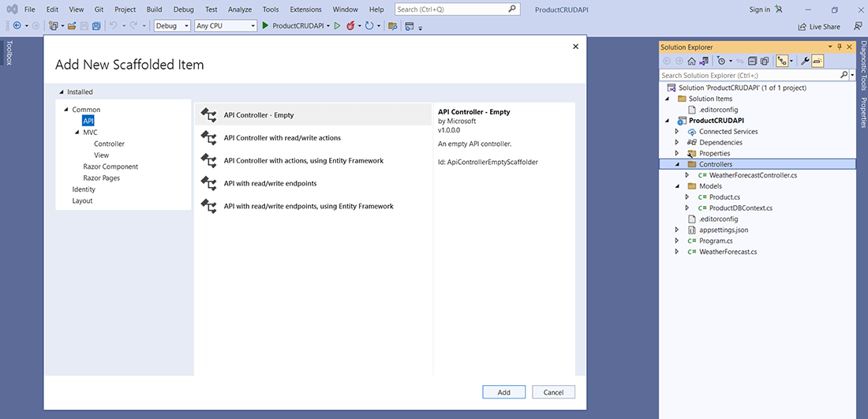Click the green Start ProductCRUDAPI play icon
The image size is (868, 419).
point(266,26)
